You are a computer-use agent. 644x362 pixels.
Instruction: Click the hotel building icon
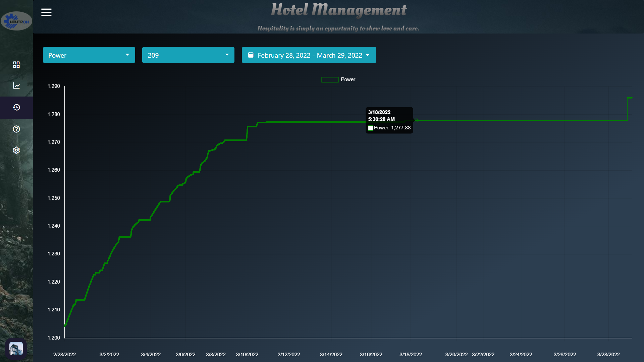pyautogui.click(x=16, y=349)
